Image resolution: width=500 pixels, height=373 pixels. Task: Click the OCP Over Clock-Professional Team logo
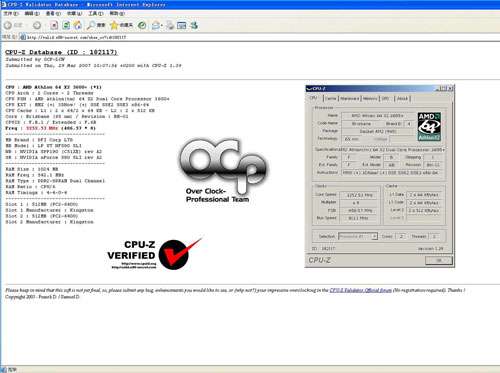tap(222, 171)
